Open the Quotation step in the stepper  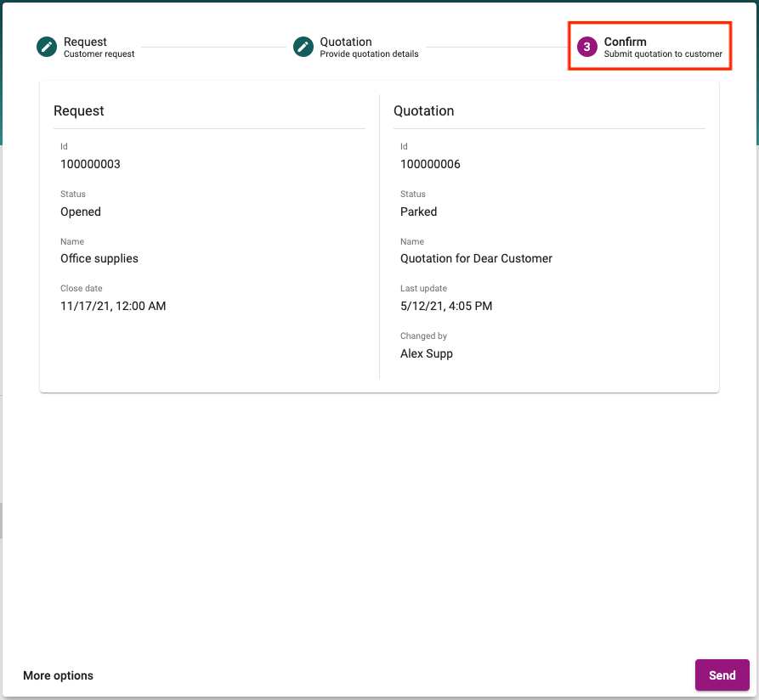point(346,42)
